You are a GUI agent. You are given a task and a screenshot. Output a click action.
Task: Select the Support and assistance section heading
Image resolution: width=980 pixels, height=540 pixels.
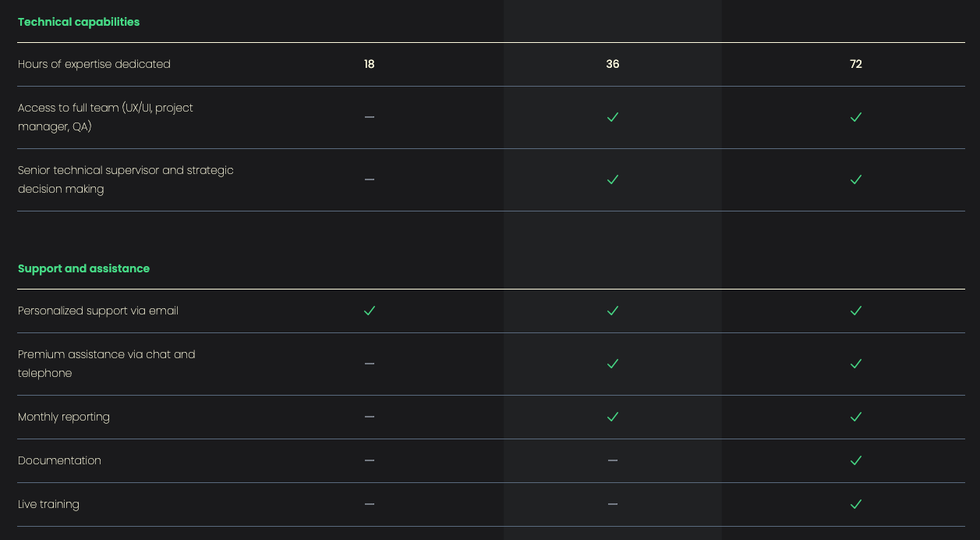point(83,268)
